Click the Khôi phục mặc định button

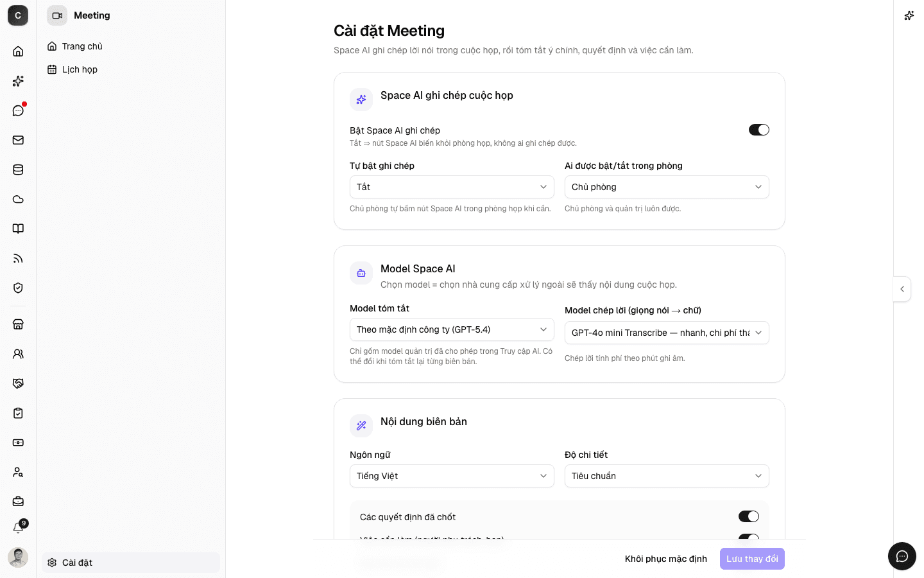666,559
